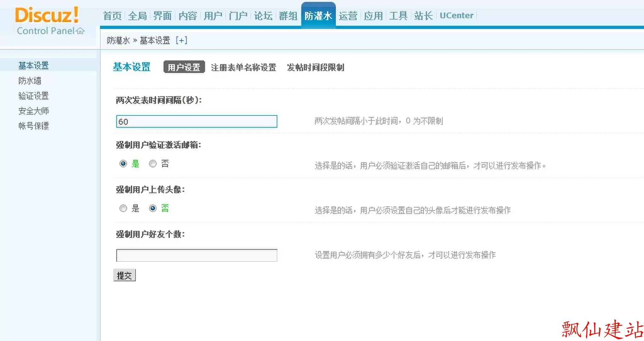This screenshot has height=341, width=644.
Task: Select 基本设置 in the sidebar
Action: point(34,65)
